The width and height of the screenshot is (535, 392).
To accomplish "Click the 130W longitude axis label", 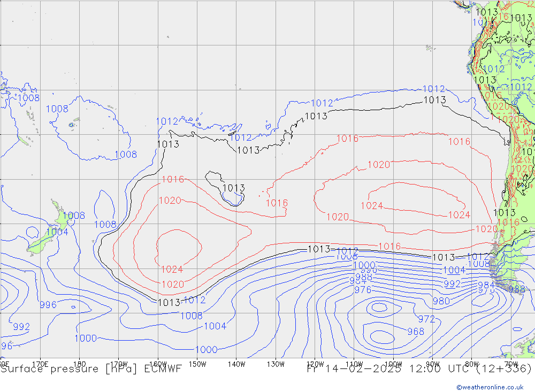I will point(275,364).
